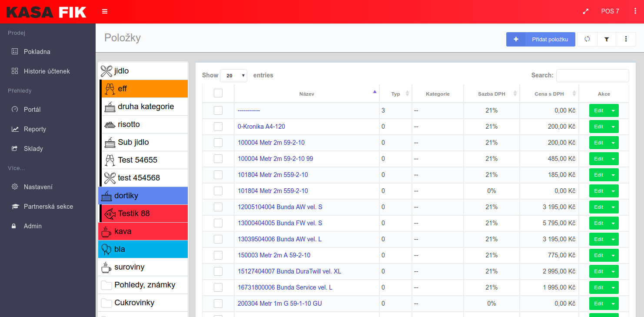Toggle the hamburger sidebar menu
644x317 pixels.
pos(105,11)
